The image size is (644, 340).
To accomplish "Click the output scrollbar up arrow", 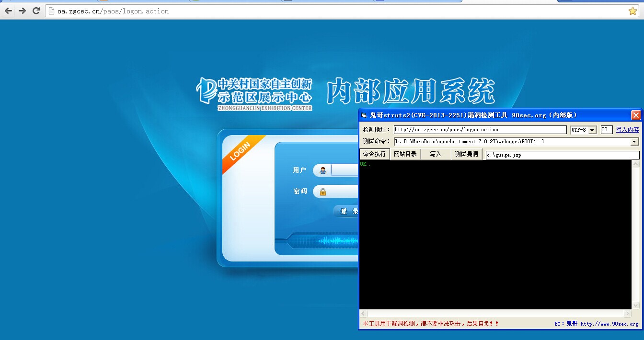I will coord(636,164).
